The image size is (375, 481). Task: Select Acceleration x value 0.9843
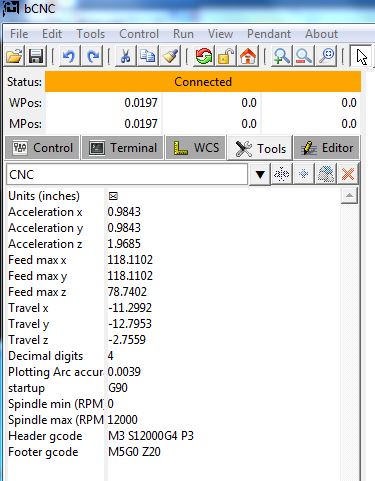tap(124, 212)
